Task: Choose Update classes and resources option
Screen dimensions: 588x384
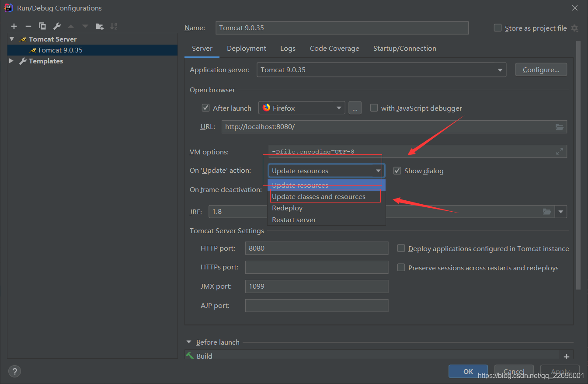Action: (x=326, y=197)
